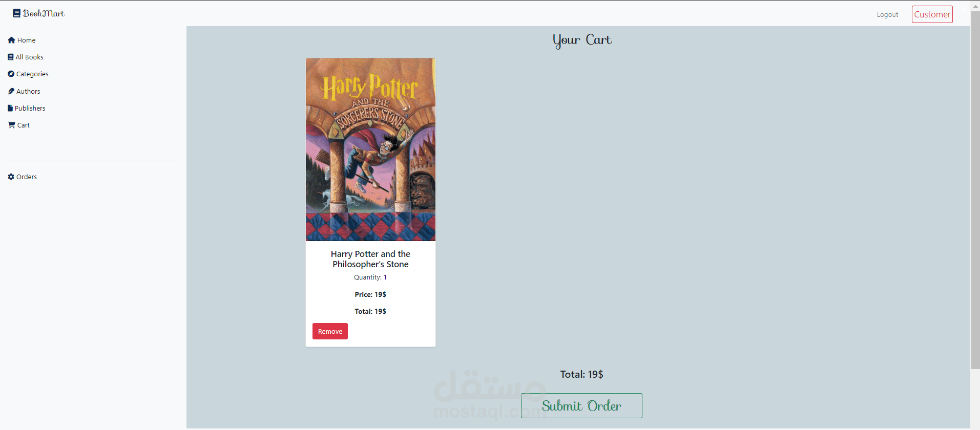Image resolution: width=980 pixels, height=430 pixels.
Task: Click the BookMart brand name
Action: pyautogui.click(x=44, y=13)
